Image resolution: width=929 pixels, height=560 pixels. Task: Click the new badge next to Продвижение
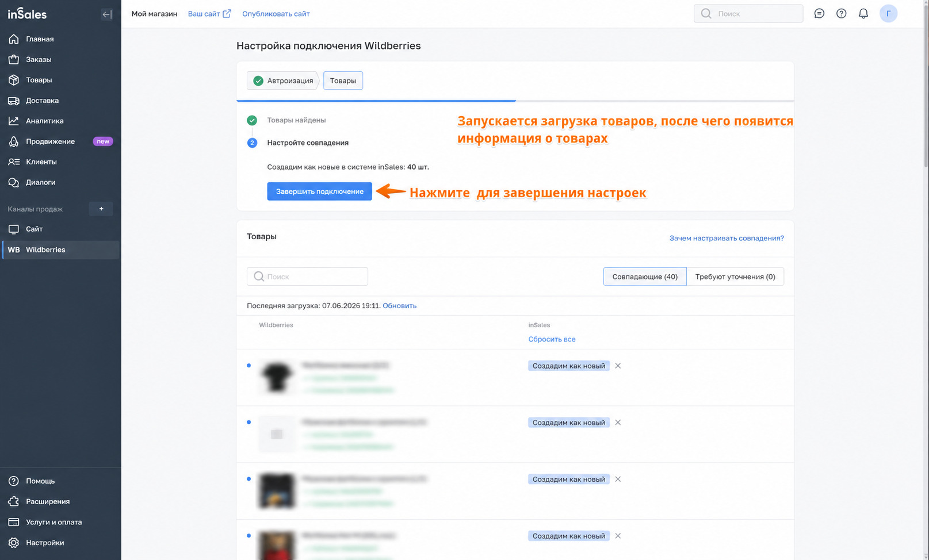[x=103, y=141]
